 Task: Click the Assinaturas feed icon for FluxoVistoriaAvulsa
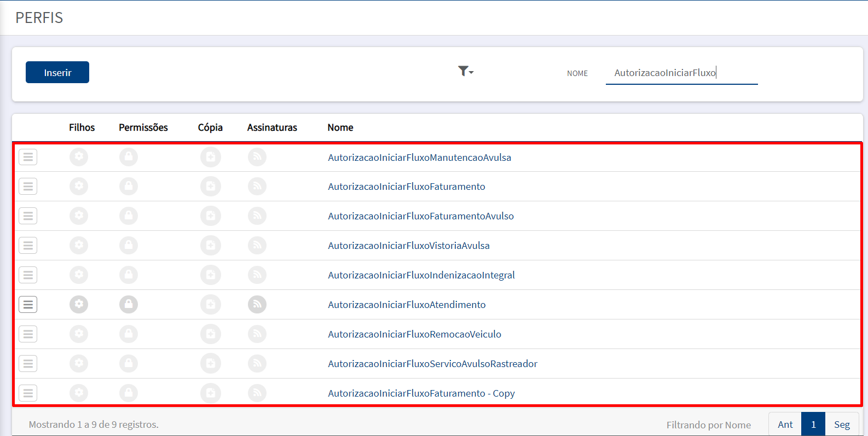pyautogui.click(x=257, y=246)
